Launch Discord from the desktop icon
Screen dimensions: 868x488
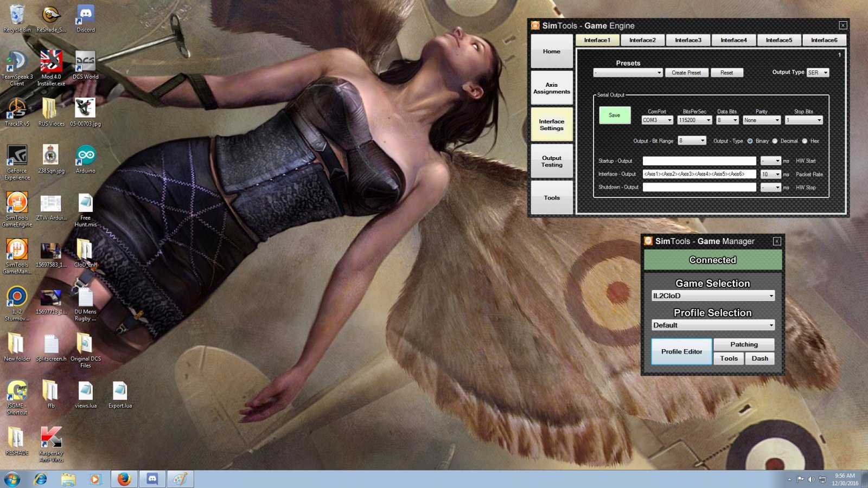click(x=86, y=18)
